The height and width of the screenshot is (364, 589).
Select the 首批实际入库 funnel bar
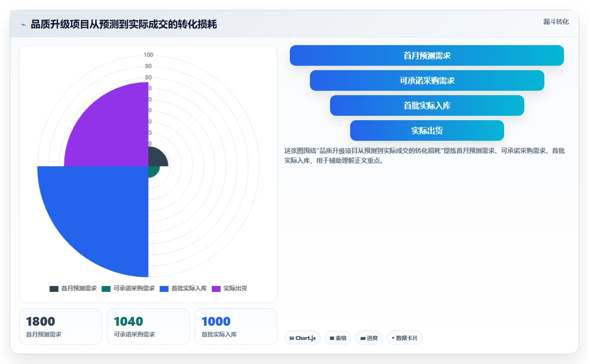[427, 105]
